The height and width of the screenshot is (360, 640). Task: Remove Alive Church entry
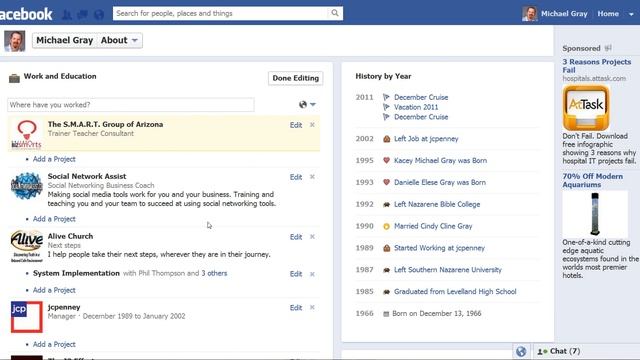pyautogui.click(x=312, y=237)
